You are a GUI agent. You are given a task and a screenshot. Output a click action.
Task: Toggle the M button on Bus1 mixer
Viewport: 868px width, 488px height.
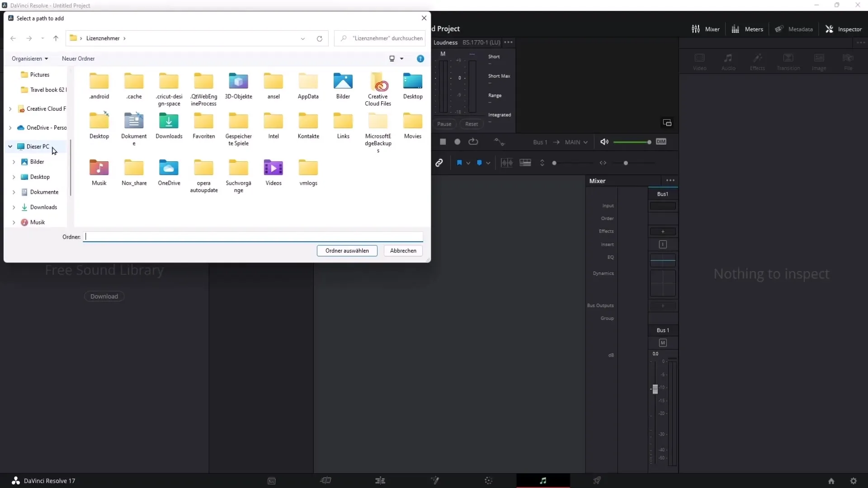click(x=663, y=343)
